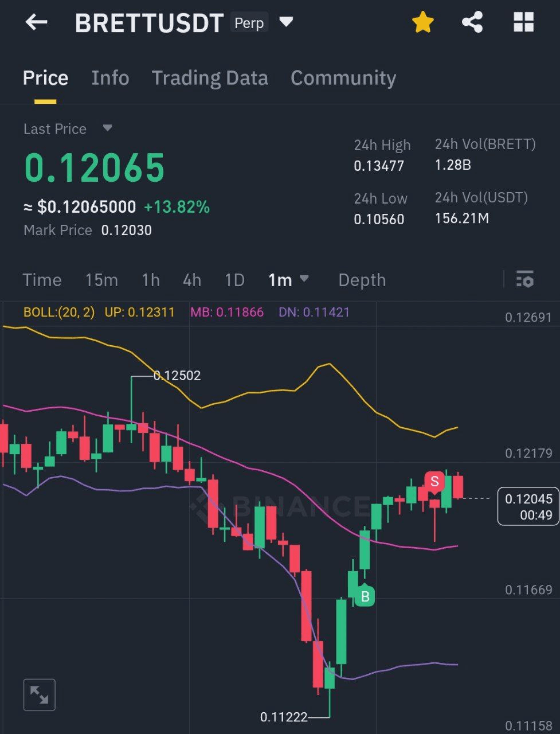
Task: Click the MB: 0.11866 band value
Action: [227, 313]
